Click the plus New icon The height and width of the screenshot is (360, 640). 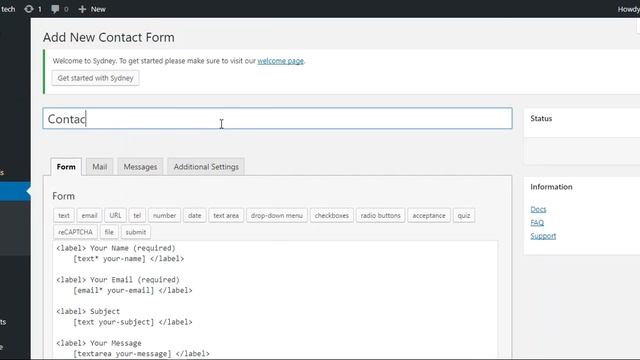point(82,9)
